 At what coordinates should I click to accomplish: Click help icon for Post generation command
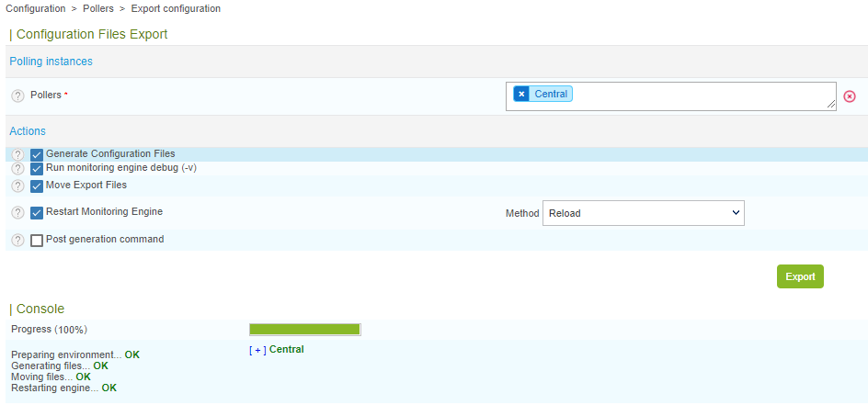[17, 241]
